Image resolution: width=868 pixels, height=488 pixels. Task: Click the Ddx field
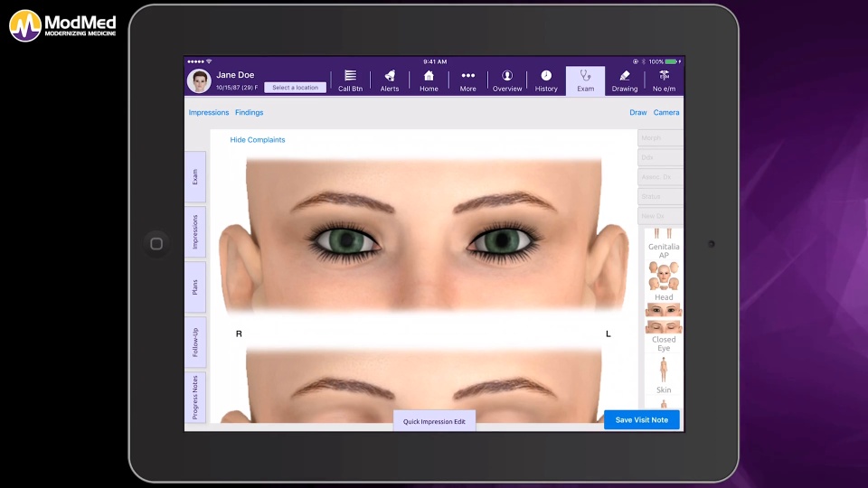coord(660,157)
